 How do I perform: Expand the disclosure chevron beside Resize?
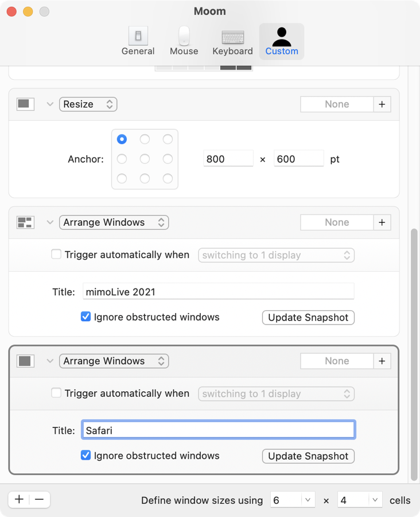pos(50,104)
